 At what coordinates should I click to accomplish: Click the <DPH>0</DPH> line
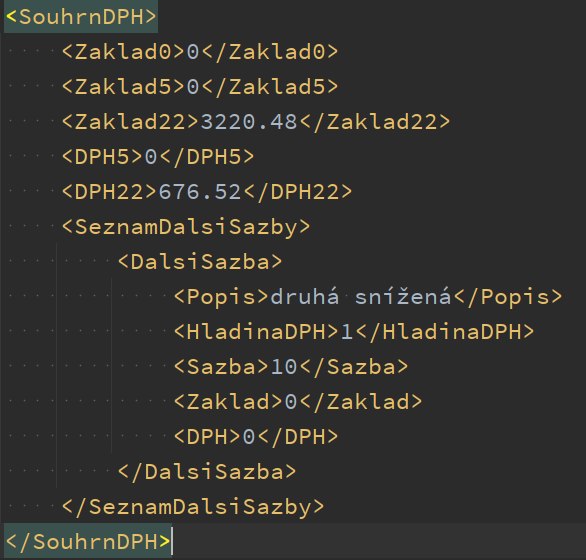[256, 437]
